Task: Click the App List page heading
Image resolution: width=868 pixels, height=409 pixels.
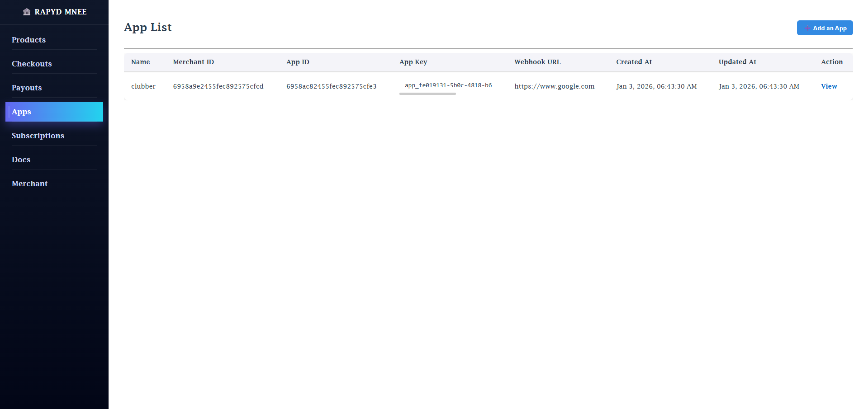Action: 148,28
